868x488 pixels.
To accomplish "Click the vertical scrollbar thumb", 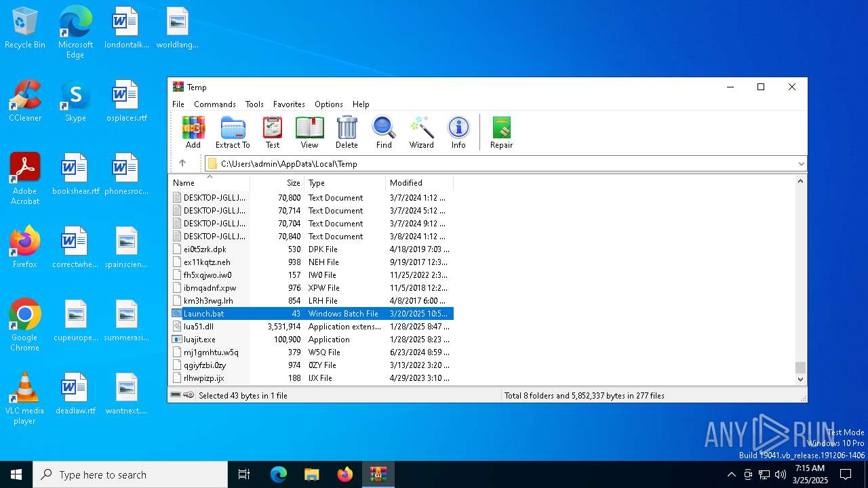I will tap(801, 367).
